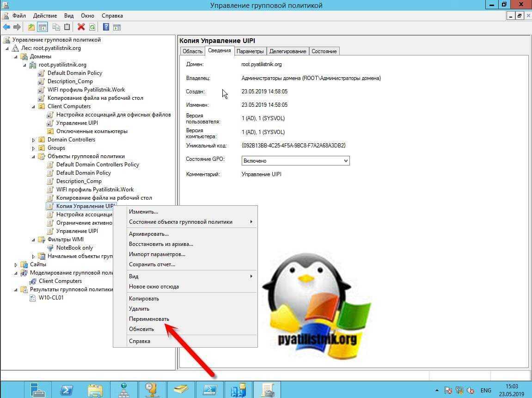
Task: Click the ENG language indicator
Action: click(485, 390)
